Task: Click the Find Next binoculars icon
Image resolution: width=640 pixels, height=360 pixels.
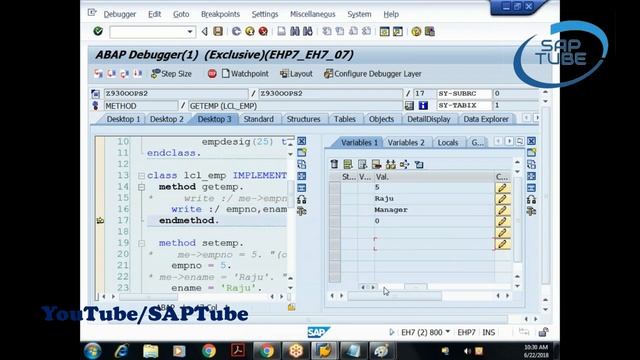Action: [308, 31]
